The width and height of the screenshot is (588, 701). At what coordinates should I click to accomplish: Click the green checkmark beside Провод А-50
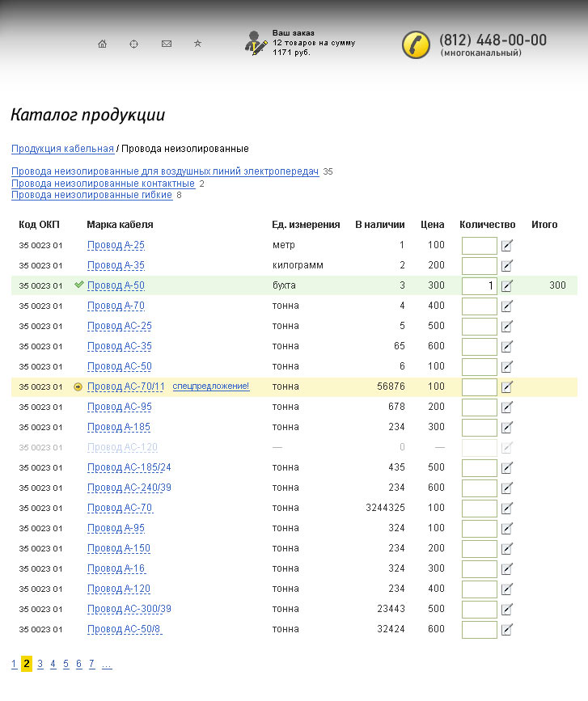pos(79,285)
